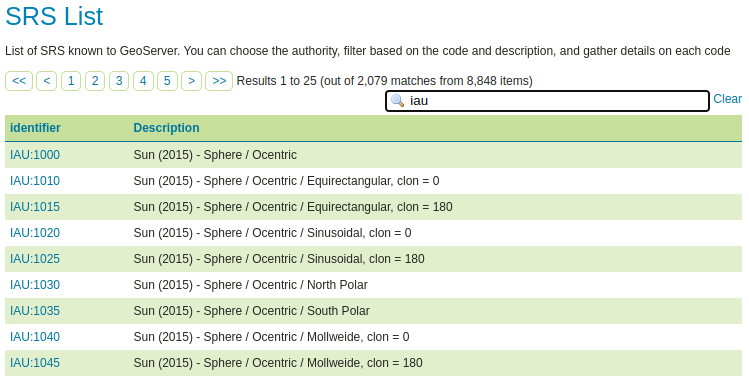Open results page 4
This screenshot has height=379, width=749.
click(x=143, y=81)
